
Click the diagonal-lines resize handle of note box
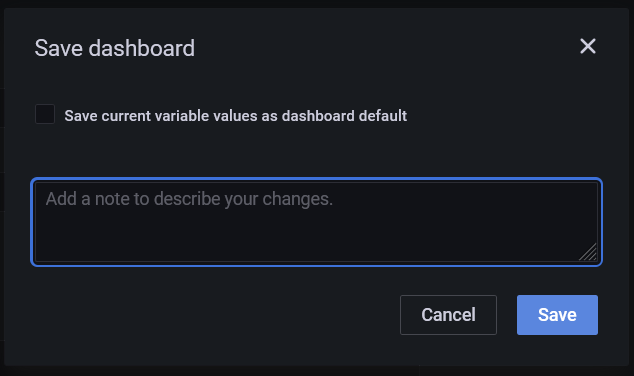(x=588, y=252)
